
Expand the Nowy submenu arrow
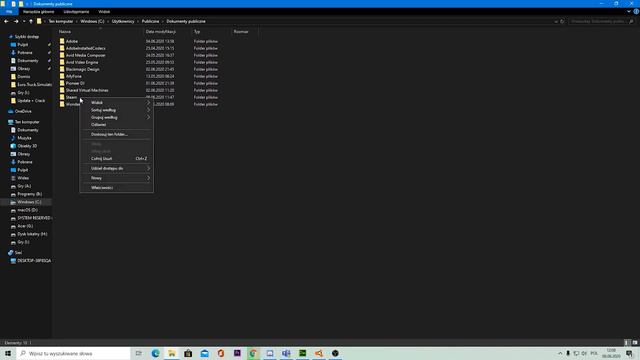click(x=149, y=178)
